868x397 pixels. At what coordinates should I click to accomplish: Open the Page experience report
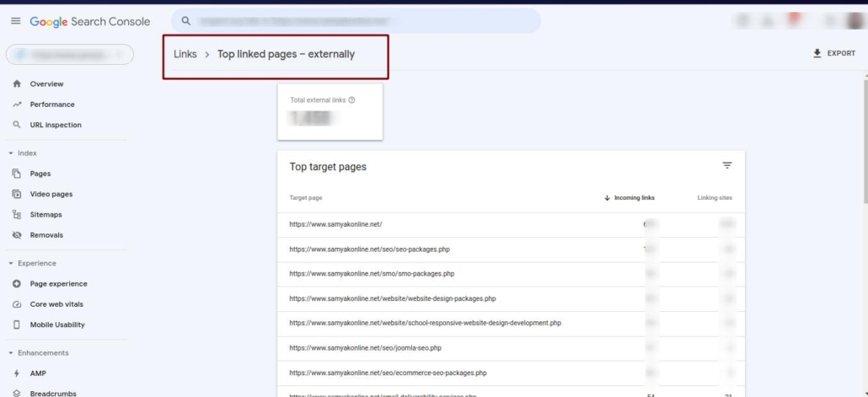59,284
